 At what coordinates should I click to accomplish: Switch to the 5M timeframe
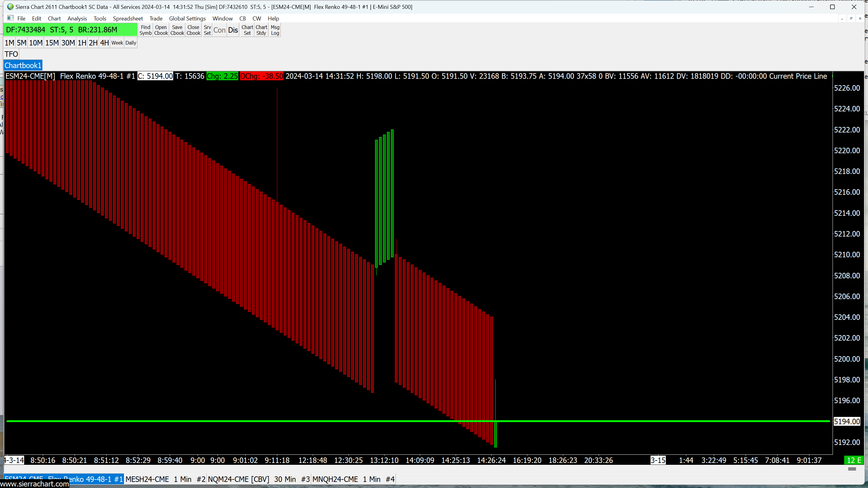(22, 43)
